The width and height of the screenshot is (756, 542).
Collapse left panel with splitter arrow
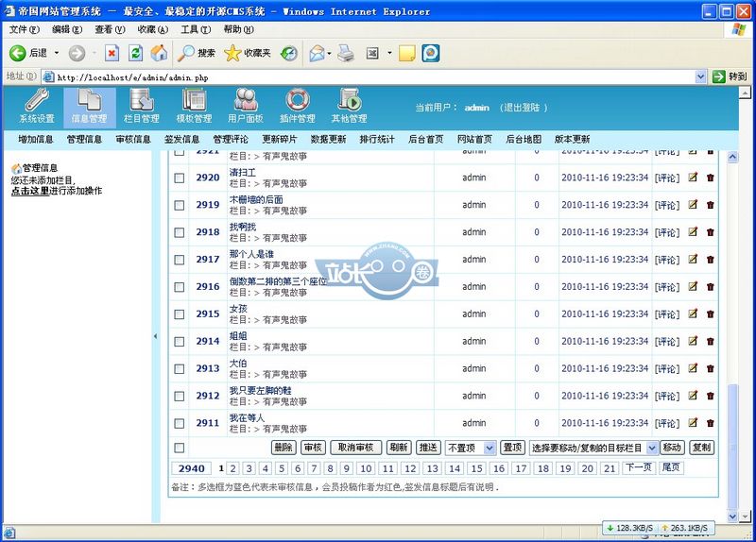pyautogui.click(x=155, y=336)
